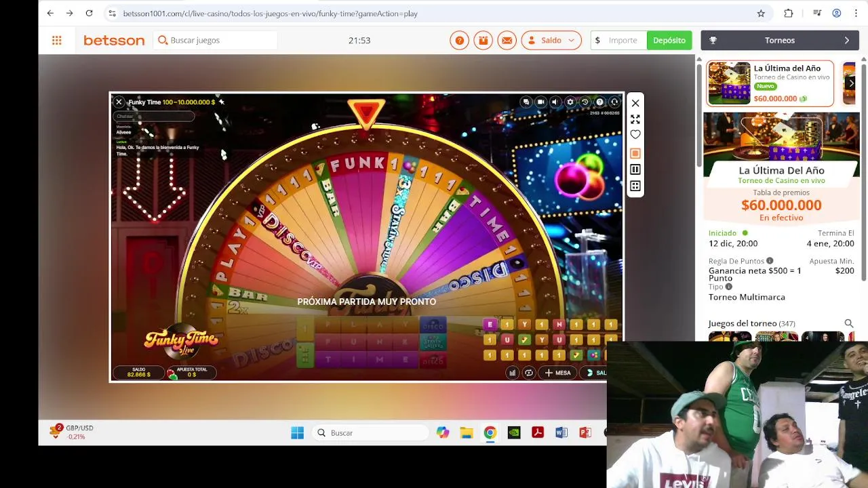The height and width of the screenshot is (488, 868).
Task: Open the in-game settings gear
Action: [x=570, y=102]
